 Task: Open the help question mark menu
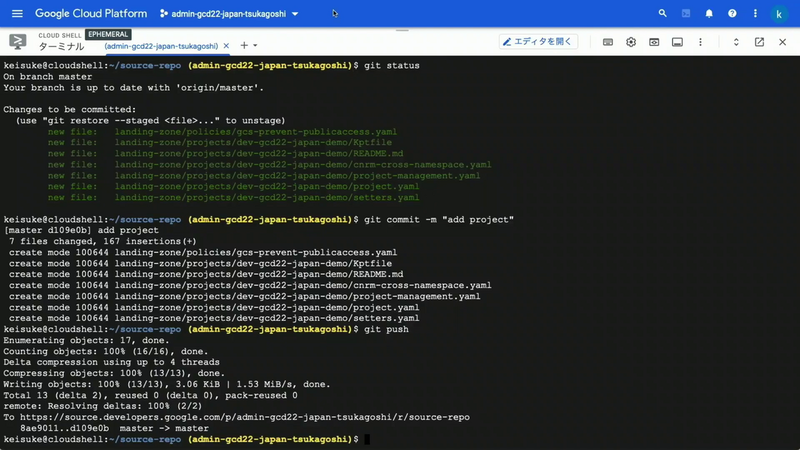tap(732, 14)
